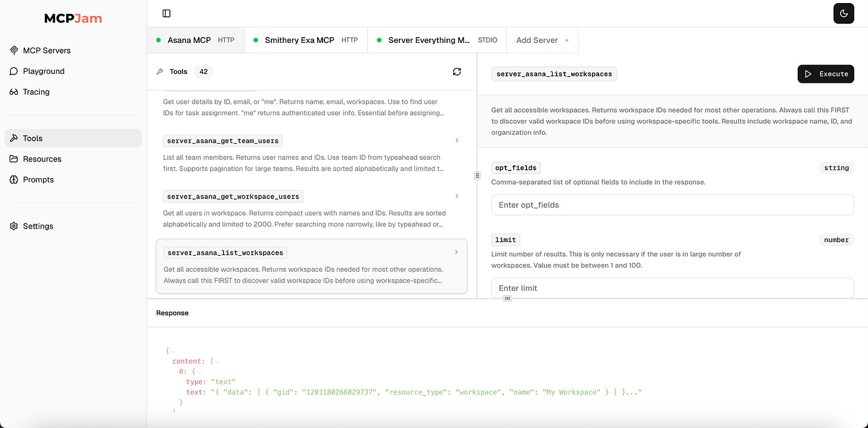This screenshot has width=868, height=428.
Task: Open Resources in sidebar
Action: pos(73,159)
